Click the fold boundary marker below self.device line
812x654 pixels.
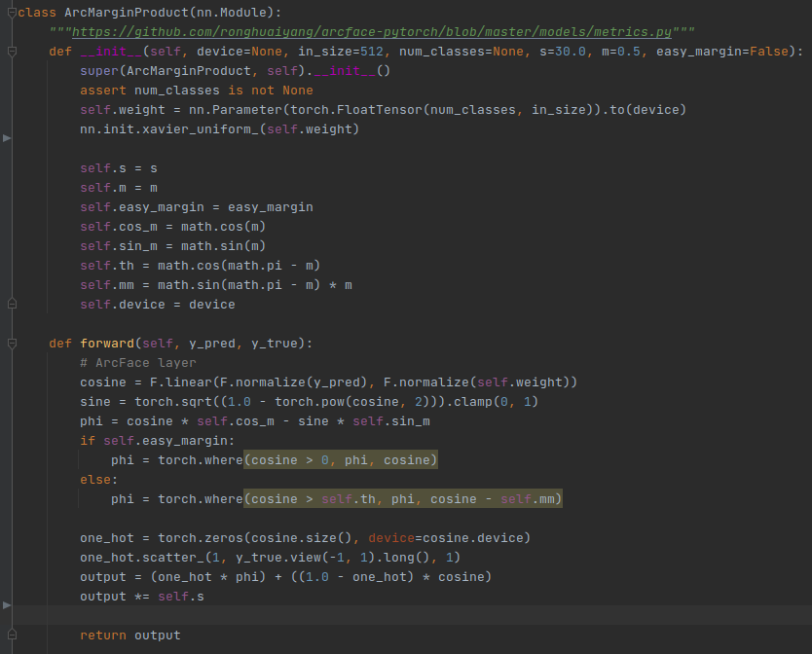[x=10, y=304]
